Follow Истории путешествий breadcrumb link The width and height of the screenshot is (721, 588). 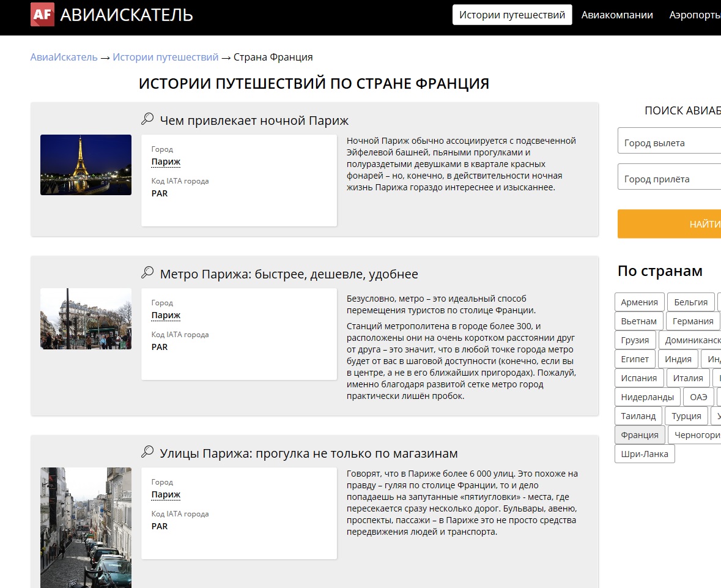click(166, 57)
